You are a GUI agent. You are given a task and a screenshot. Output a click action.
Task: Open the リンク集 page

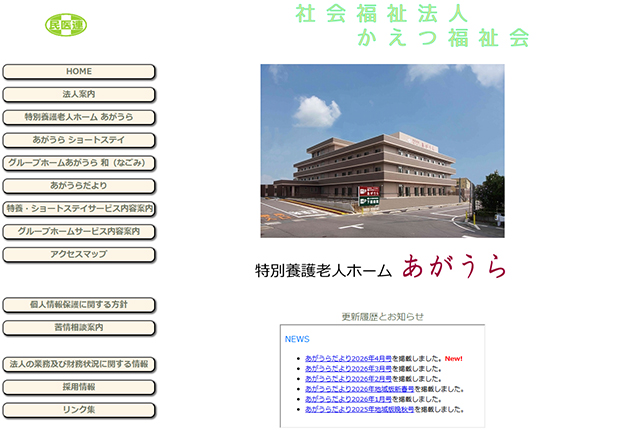coord(79,410)
